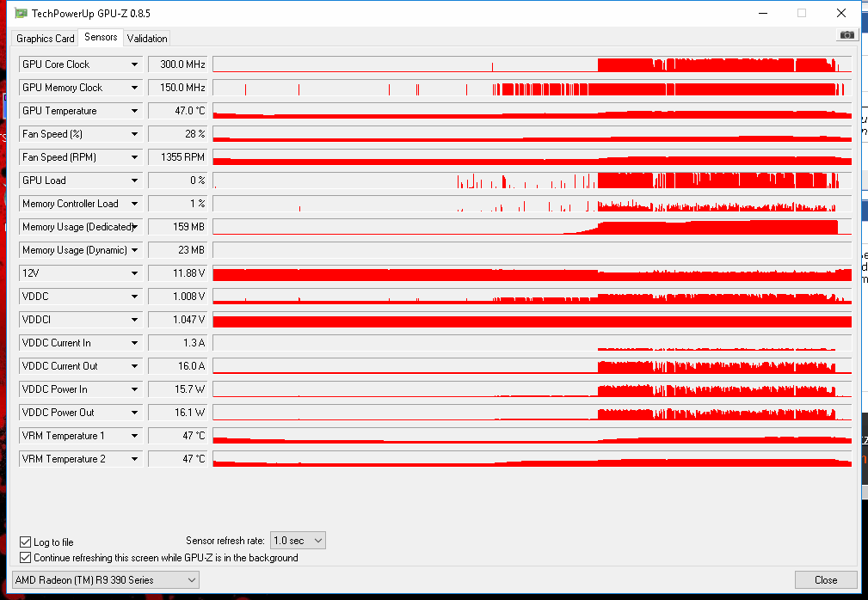Screen dimensions: 868x600
Task: Toggle the Log to file checkbox
Action: [x=26, y=542]
